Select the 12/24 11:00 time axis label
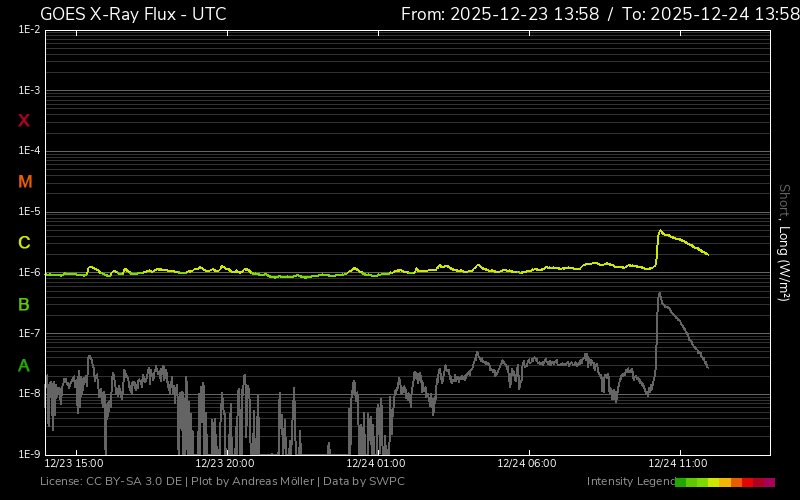This screenshot has height=500, width=800. 678,464
